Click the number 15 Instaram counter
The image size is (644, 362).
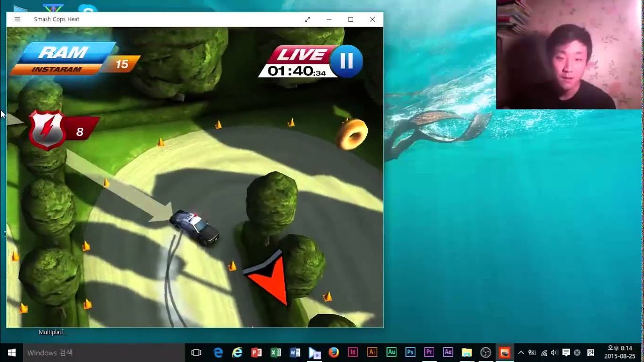[122, 64]
